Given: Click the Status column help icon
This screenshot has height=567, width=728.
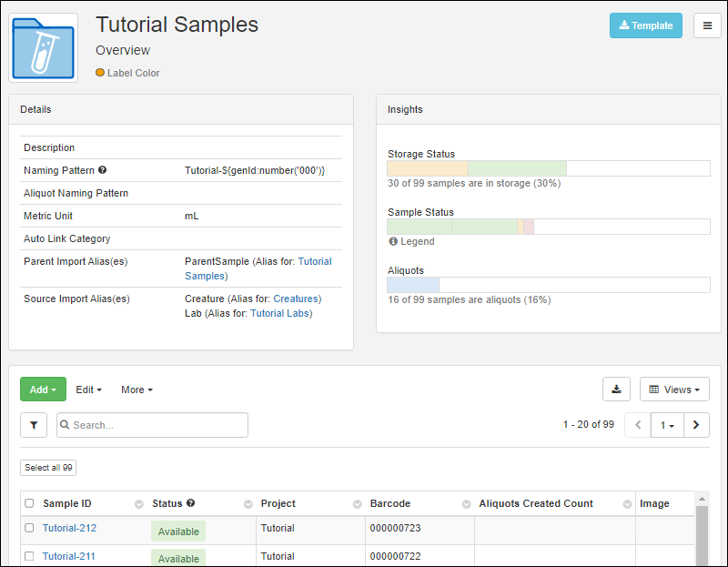Looking at the screenshot, I should click(190, 503).
